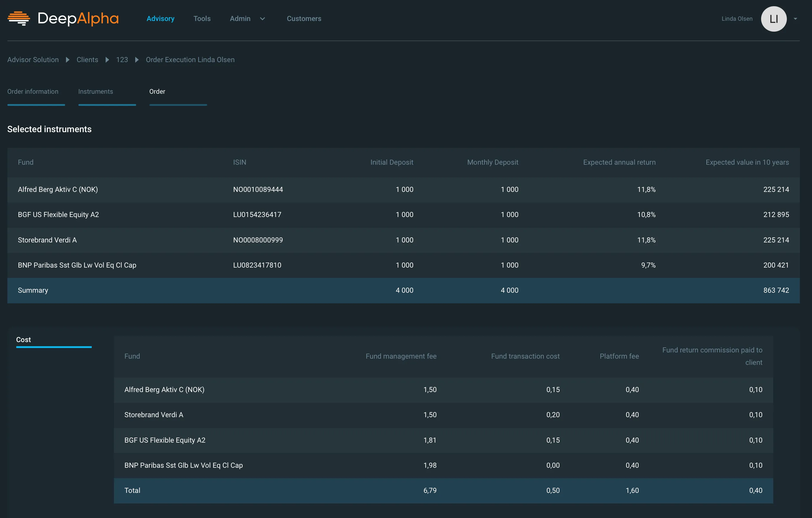The width and height of the screenshot is (812, 518).
Task: Click ISIN NO0008000999
Action: click(x=258, y=240)
